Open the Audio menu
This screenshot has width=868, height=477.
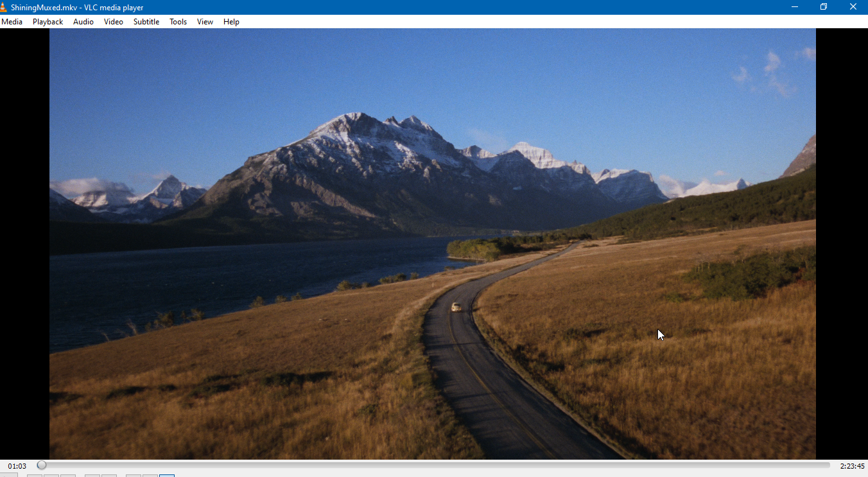pos(83,22)
